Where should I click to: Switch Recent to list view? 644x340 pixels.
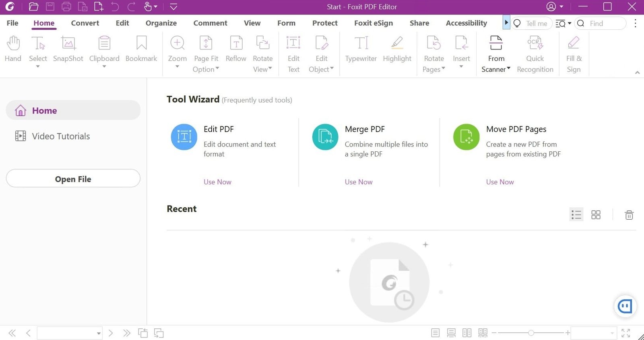(x=576, y=215)
